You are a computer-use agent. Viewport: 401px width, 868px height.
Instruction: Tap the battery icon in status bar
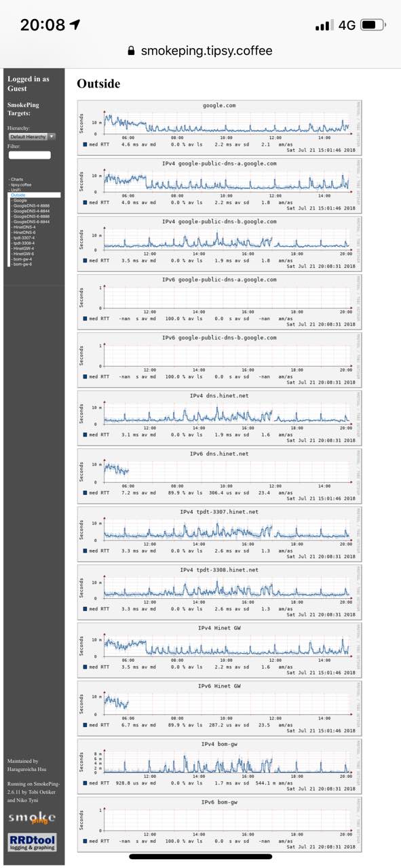(373, 25)
